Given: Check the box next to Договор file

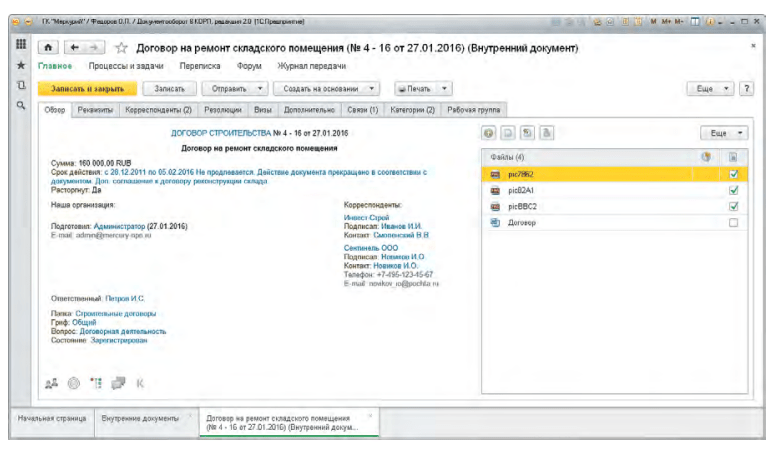Looking at the screenshot, I should 733,223.
